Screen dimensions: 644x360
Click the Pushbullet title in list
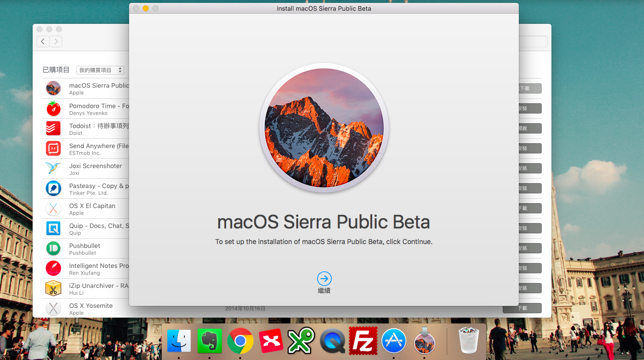coord(85,246)
